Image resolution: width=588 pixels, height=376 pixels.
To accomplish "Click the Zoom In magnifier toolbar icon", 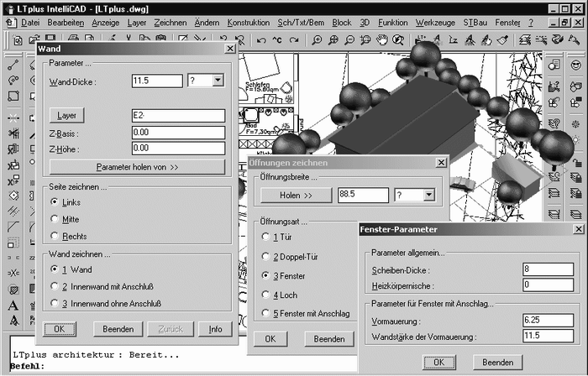I will coord(318,39).
